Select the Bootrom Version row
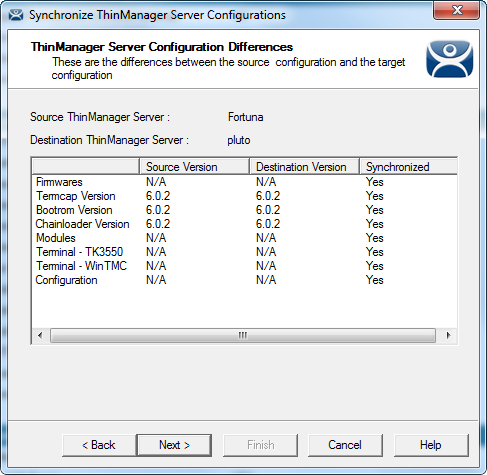The width and height of the screenshot is (487, 475). (x=245, y=210)
